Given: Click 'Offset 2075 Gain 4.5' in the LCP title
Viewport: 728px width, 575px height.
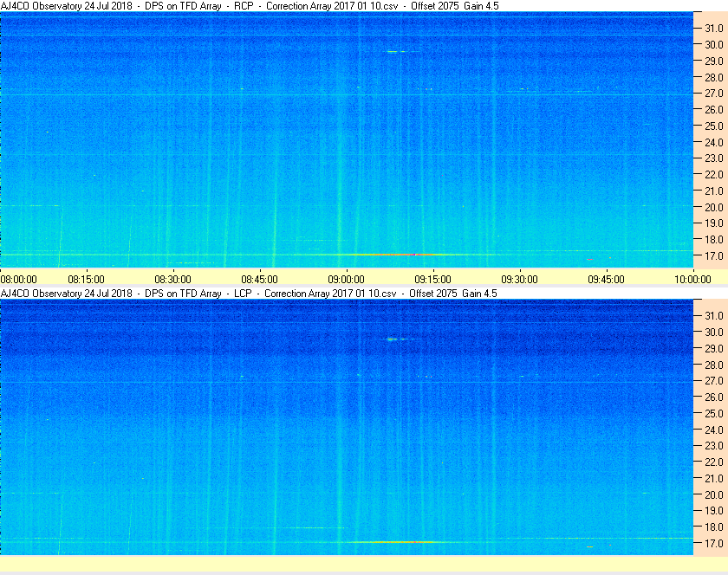Looking at the screenshot, I should click(453, 294).
